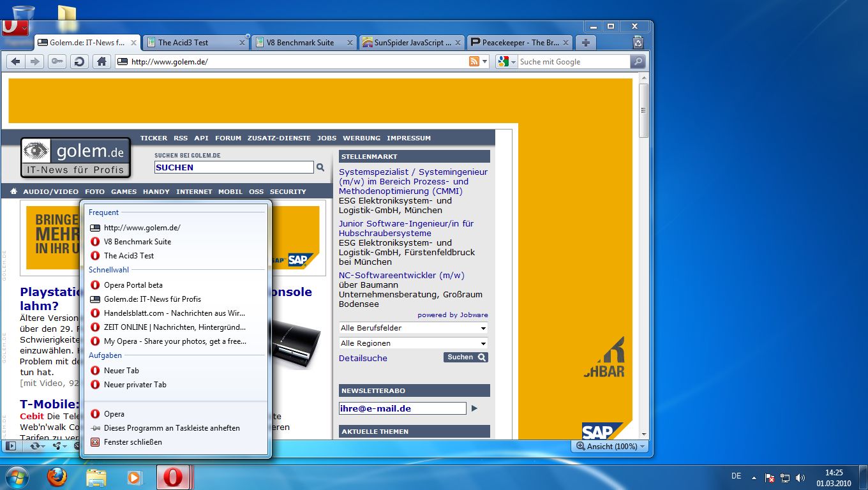Switch to the V8 Benchmark Suite tab

pos(300,42)
